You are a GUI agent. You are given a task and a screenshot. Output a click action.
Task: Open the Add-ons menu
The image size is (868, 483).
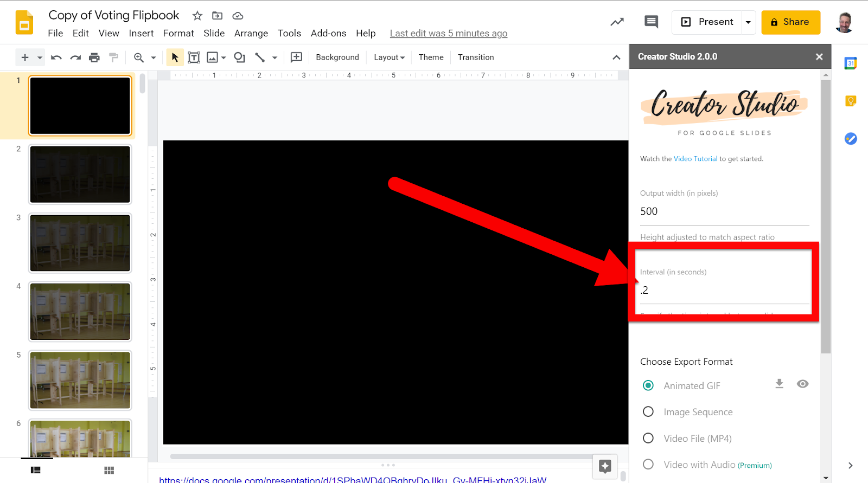pyautogui.click(x=328, y=33)
